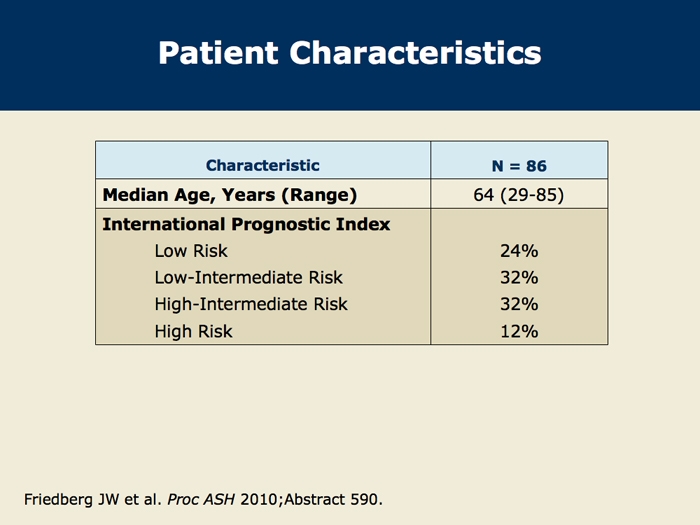Select the N = 86 column header
700x525 pixels.
[519, 166]
